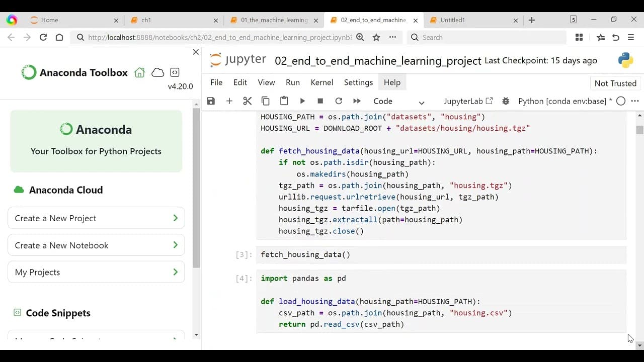Cut selected cell with the scissors icon
644x362 pixels.
click(x=247, y=101)
